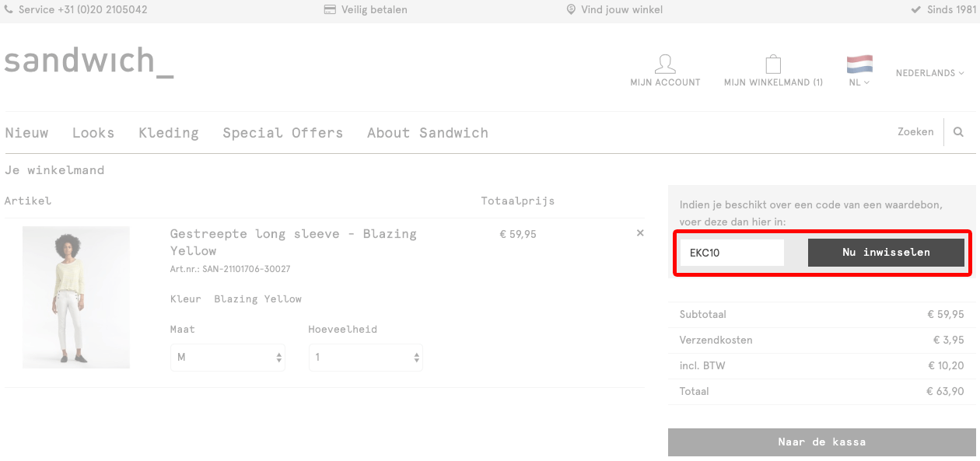Open the About Sandwich menu

pos(428,133)
